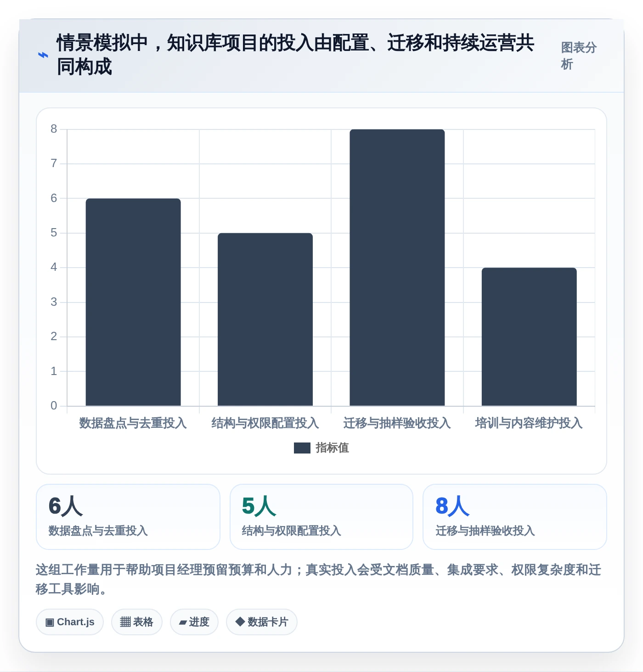Open the 6人 data card
This screenshot has height=672, width=643.
(x=128, y=517)
